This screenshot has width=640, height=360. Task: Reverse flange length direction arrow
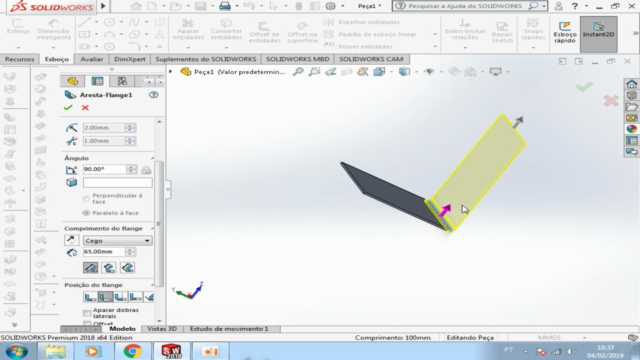pyautogui.click(x=71, y=240)
